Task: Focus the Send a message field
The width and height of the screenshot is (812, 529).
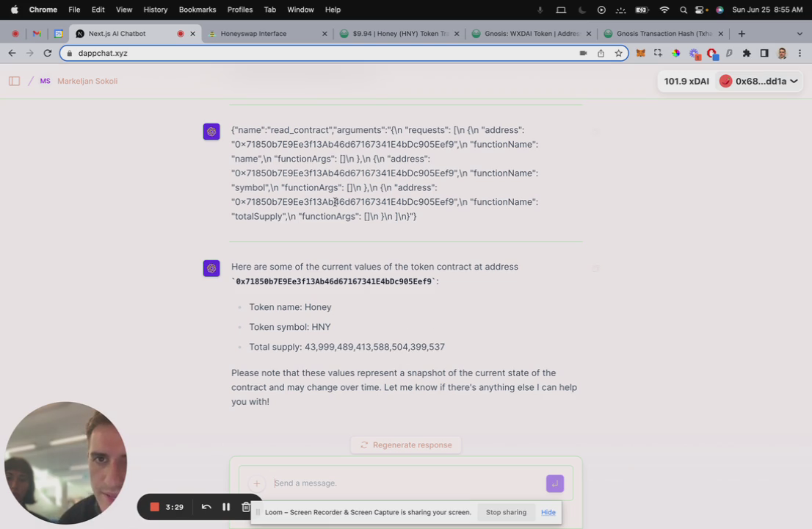Action: 407,483
